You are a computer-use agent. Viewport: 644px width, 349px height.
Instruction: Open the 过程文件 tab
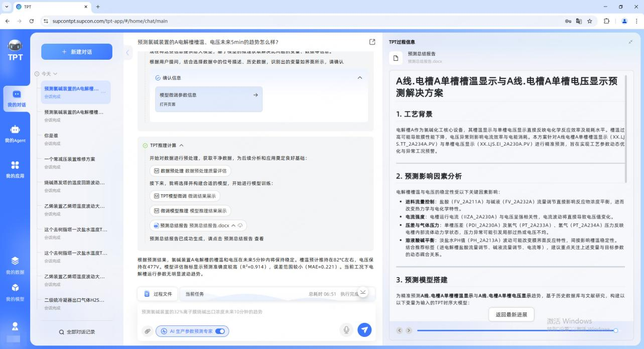coord(158,294)
